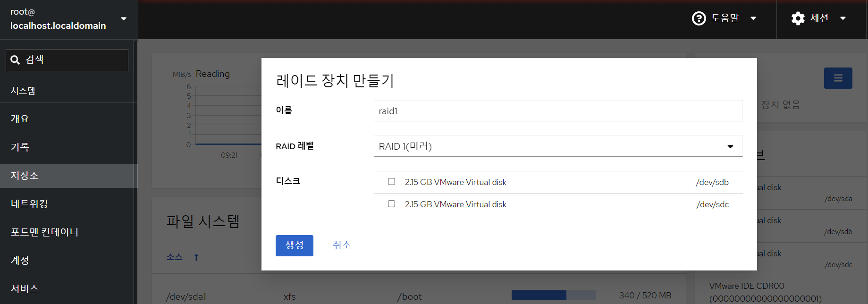Click the 소스 column header
The image size is (868, 304).
click(175, 257)
